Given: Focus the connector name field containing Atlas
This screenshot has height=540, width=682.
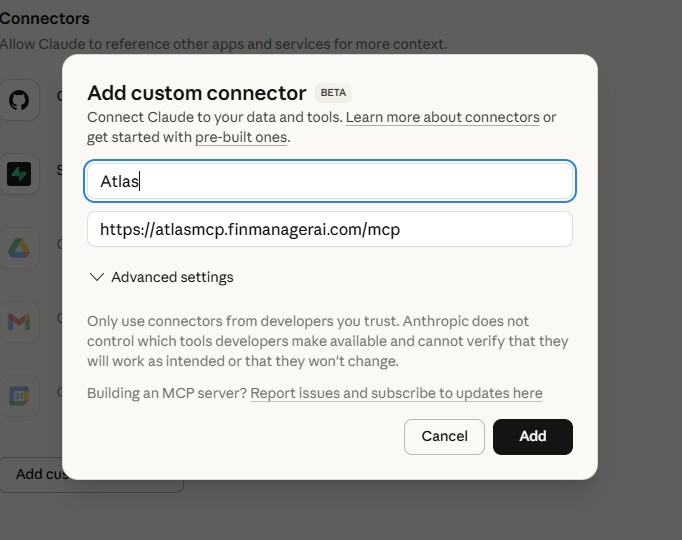Looking at the screenshot, I should 330,181.
